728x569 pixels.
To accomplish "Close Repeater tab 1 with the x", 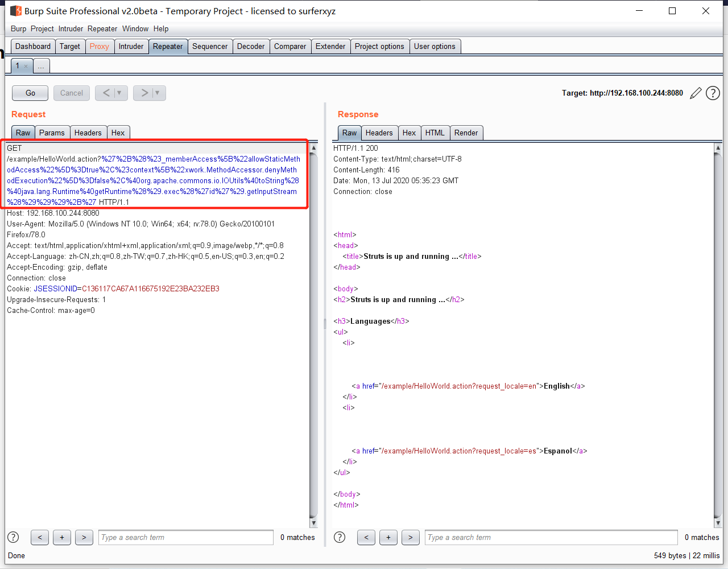I will pyautogui.click(x=26, y=66).
